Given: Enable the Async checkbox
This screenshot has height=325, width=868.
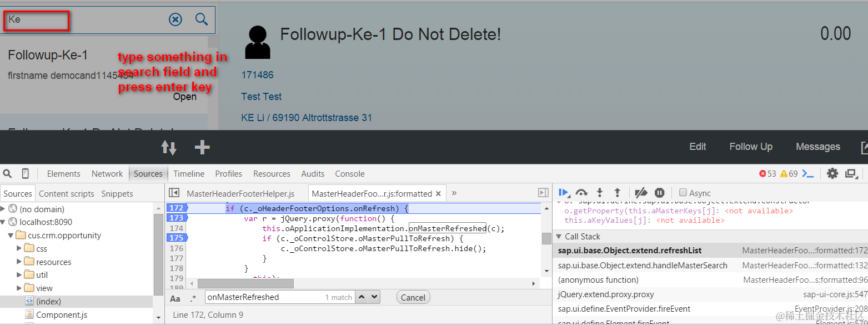Looking at the screenshot, I should (x=683, y=193).
